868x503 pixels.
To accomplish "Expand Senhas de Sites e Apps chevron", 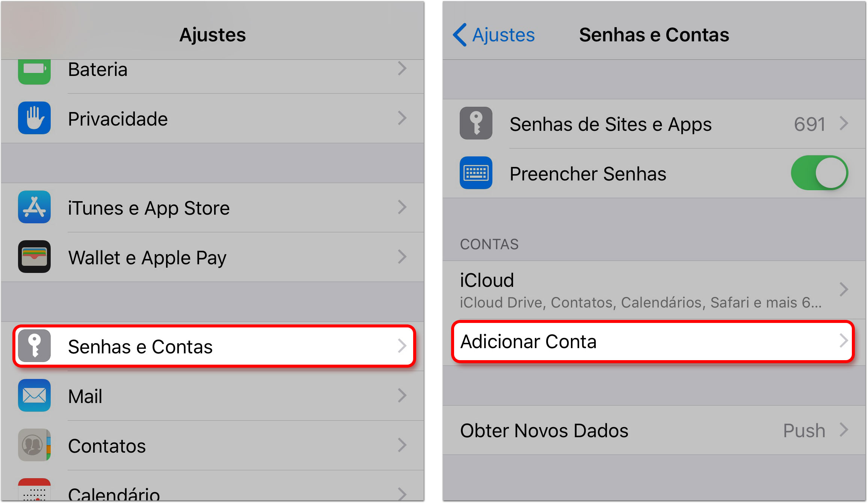I will 844,123.
